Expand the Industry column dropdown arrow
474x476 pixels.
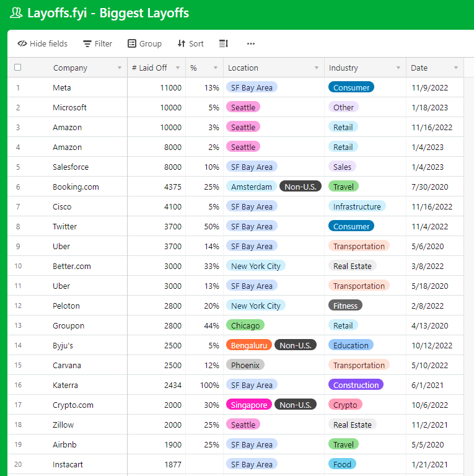(x=398, y=68)
